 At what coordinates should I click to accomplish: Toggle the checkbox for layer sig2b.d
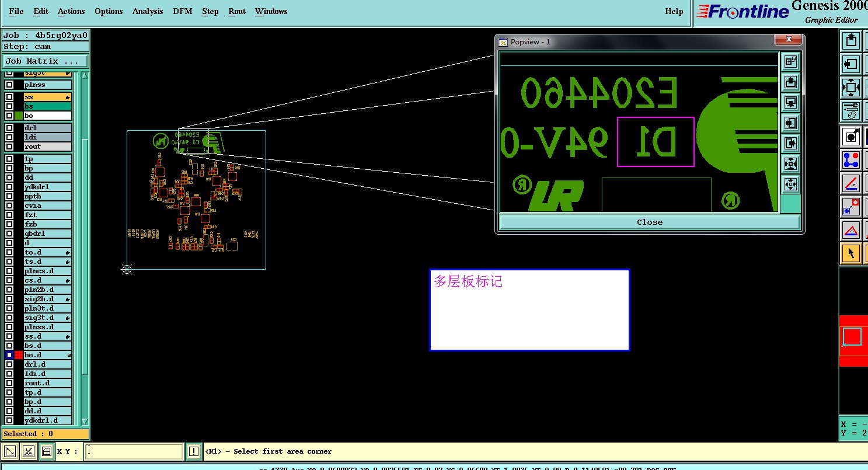click(9, 299)
